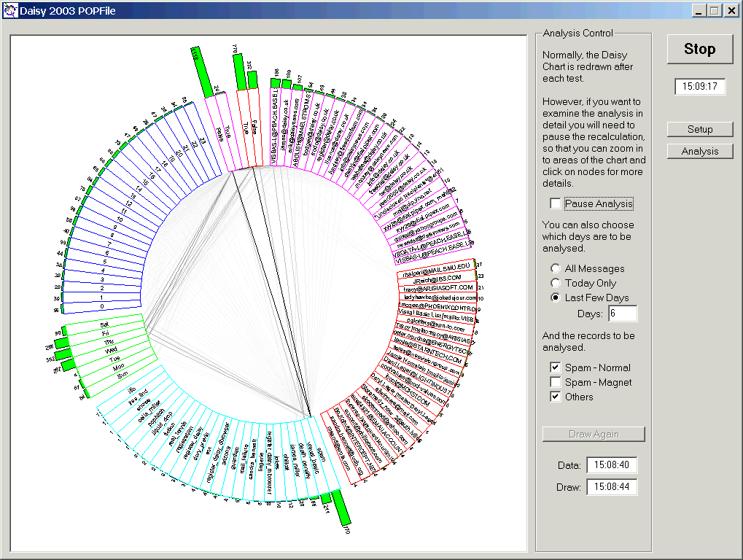Screen dimensions: 743x560
Task: Select the Wed node in the green weekday segment
Action: (111, 351)
